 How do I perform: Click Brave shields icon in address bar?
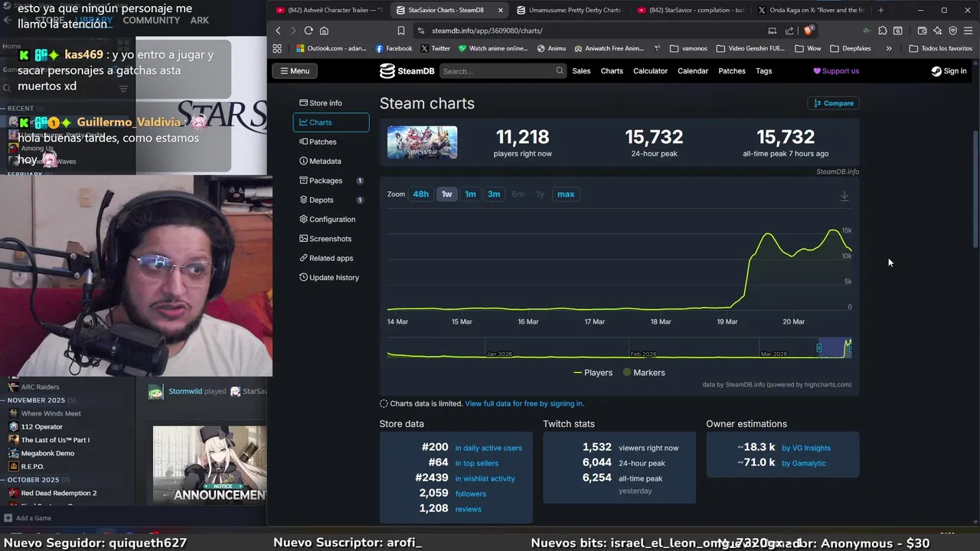click(809, 31)
